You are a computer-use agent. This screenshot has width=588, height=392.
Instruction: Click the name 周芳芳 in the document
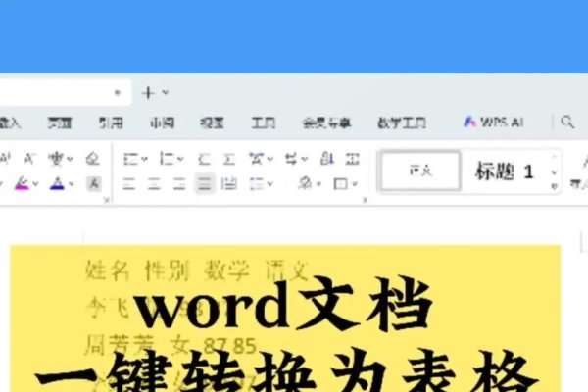(x=120, y=345)
